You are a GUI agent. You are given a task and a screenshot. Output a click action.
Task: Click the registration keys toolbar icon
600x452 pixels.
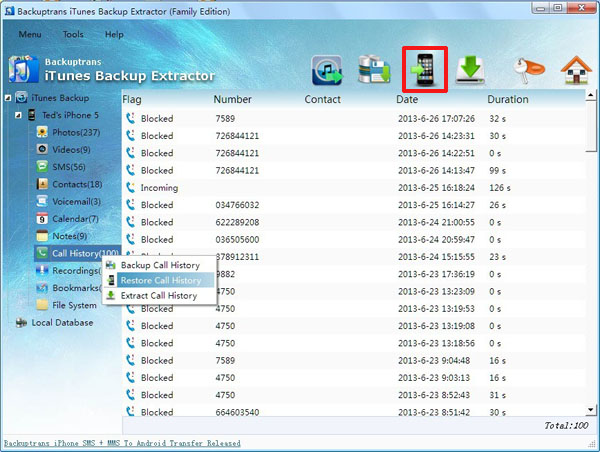point(529,70)
